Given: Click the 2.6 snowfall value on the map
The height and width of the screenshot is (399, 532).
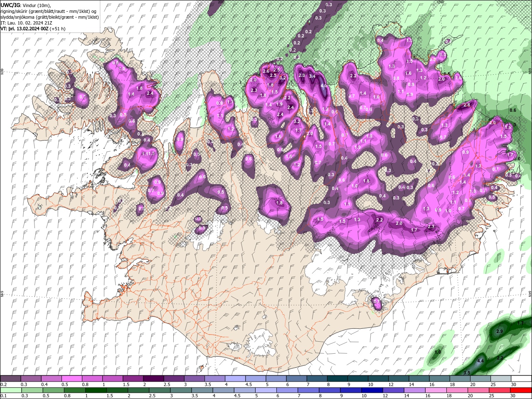Looking at the screenshot, I should coord(266,71).
